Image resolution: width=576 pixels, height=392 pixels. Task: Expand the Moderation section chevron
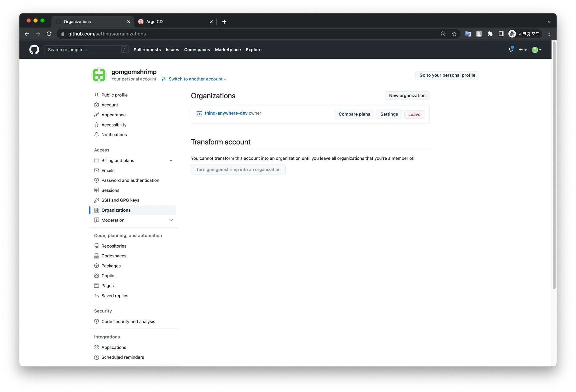[x=171, y=220]
